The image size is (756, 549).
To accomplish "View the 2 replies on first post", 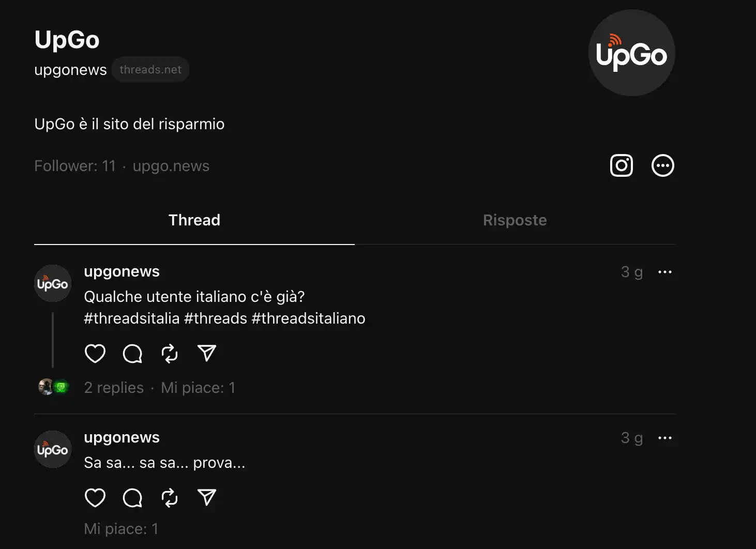I will click(114, 388).
